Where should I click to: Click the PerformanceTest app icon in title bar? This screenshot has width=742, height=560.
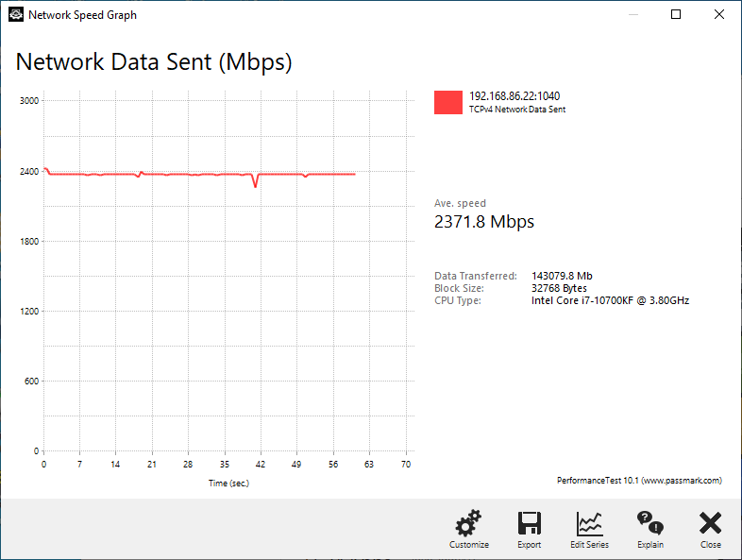tap(16, 15)
